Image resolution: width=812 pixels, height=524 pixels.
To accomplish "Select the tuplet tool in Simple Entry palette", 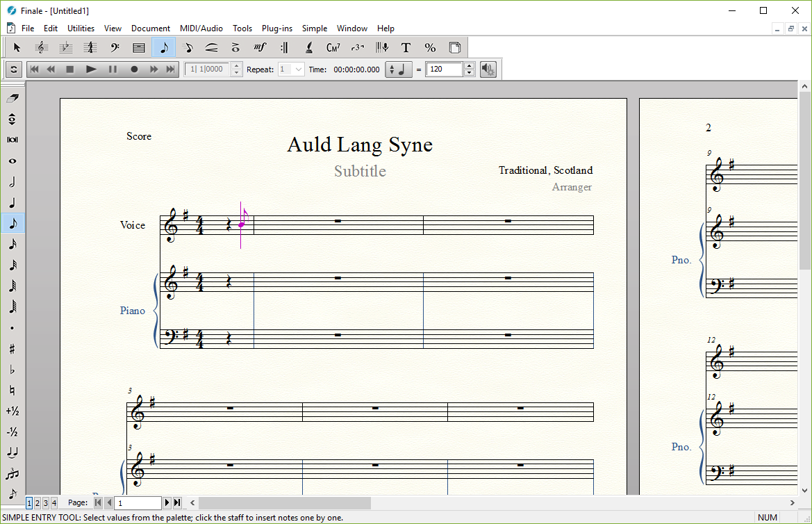I will [x=13, y=473].
